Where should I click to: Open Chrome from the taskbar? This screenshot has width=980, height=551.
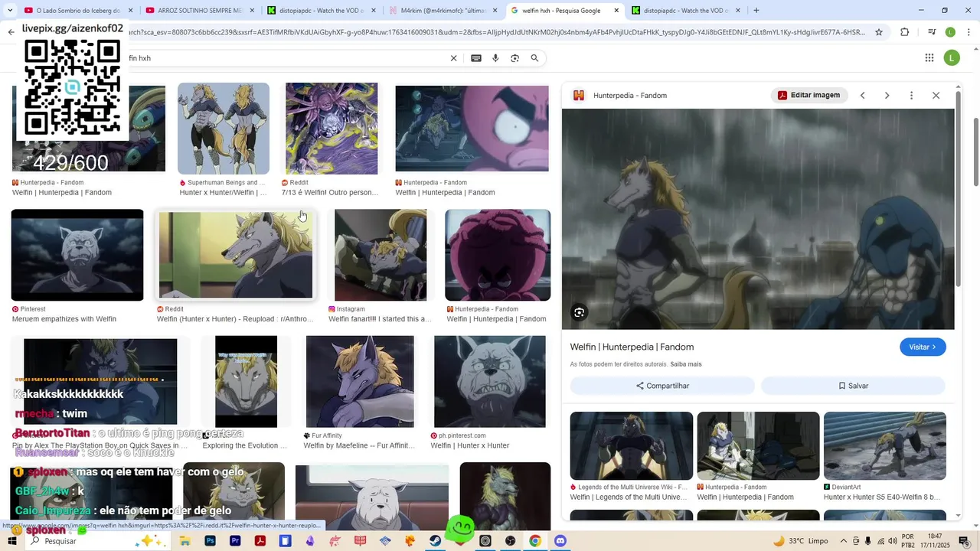pos(535,541)
